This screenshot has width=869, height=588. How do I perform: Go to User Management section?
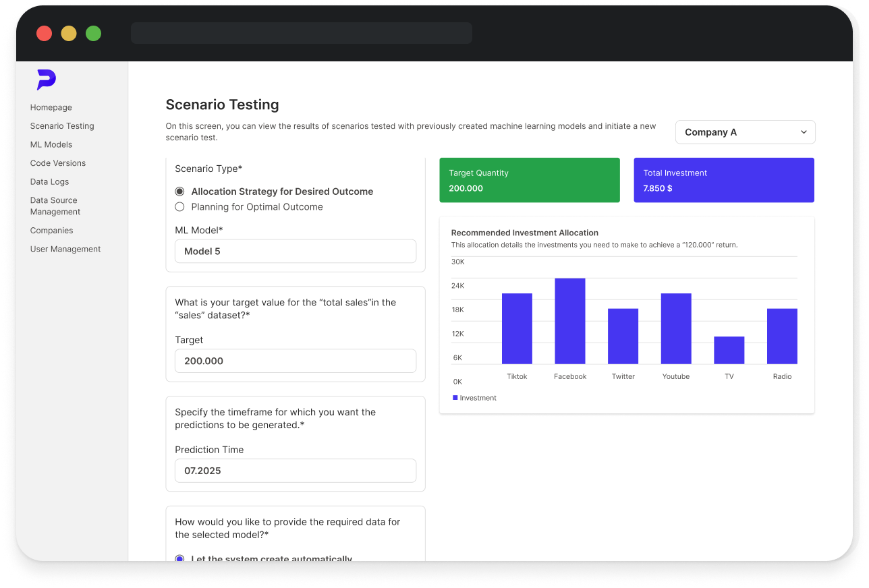(65, 249)
